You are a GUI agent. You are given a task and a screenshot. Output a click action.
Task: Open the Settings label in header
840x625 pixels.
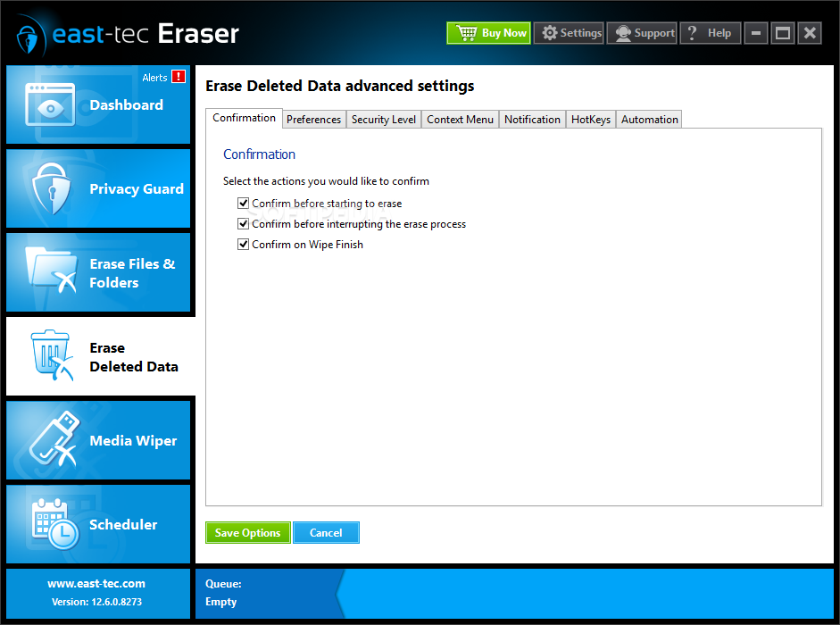[581, 33]
